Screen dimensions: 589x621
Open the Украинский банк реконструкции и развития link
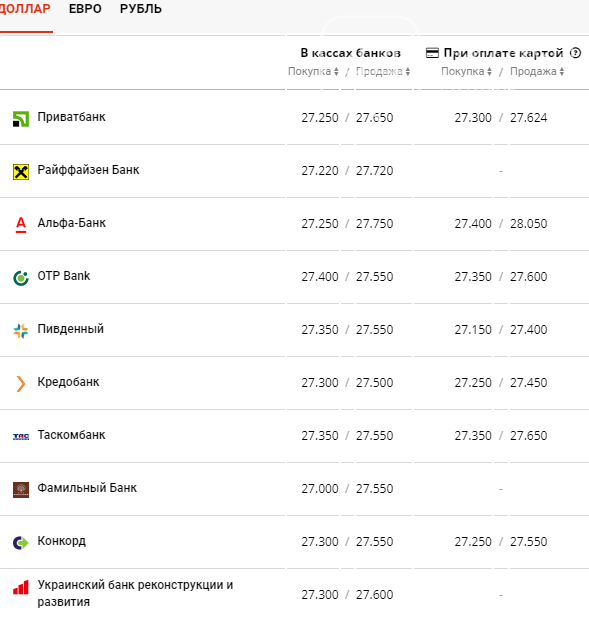pos(135,593)
